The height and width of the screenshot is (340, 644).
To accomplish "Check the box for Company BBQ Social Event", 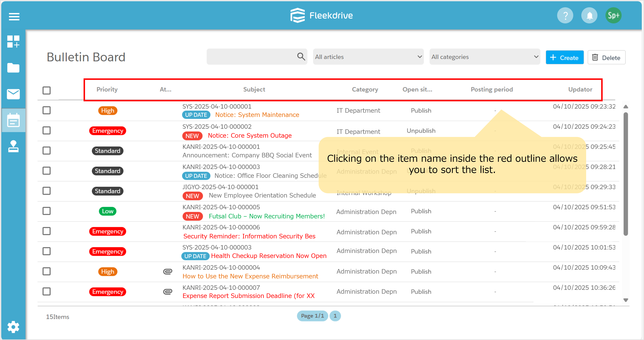I will click(46, 150).
